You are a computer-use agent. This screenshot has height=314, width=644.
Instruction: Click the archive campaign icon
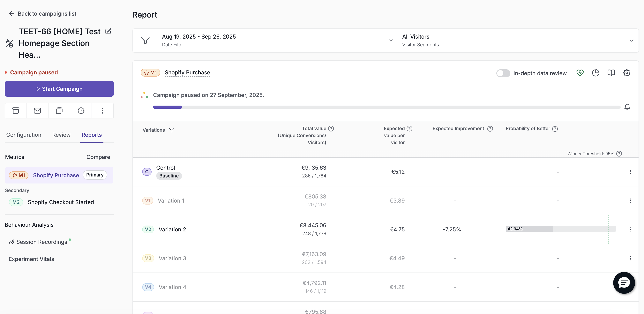tap(16, 110)
